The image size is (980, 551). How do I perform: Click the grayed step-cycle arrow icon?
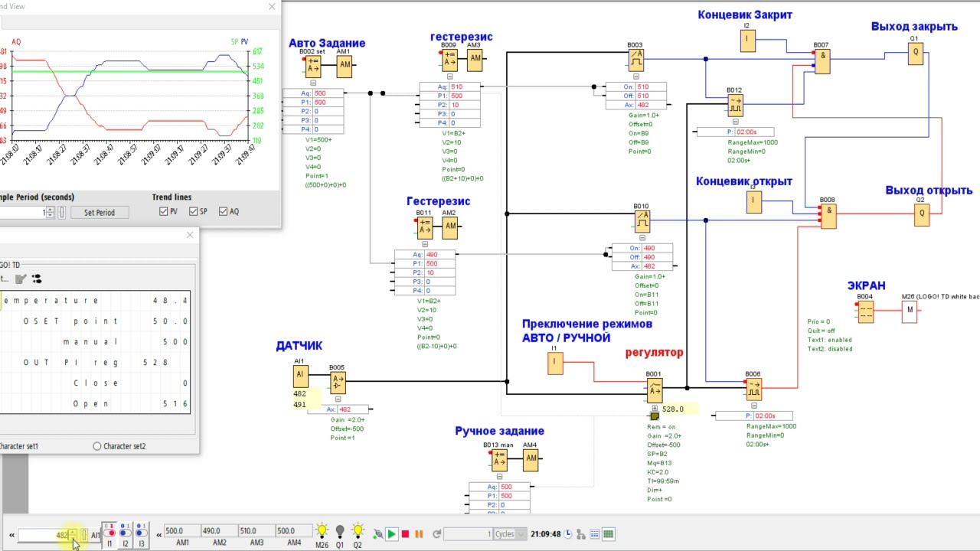[x=437, y=534]
